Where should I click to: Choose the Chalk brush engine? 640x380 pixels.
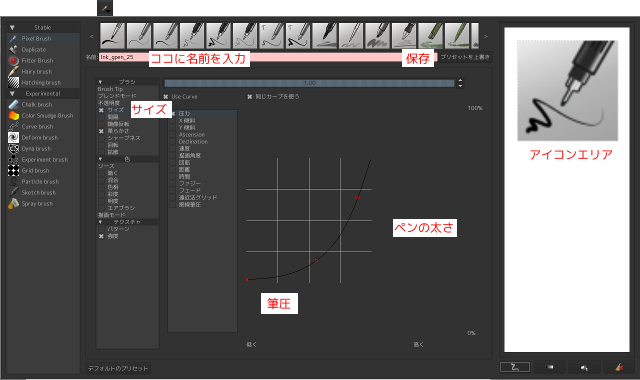[43, 104]
